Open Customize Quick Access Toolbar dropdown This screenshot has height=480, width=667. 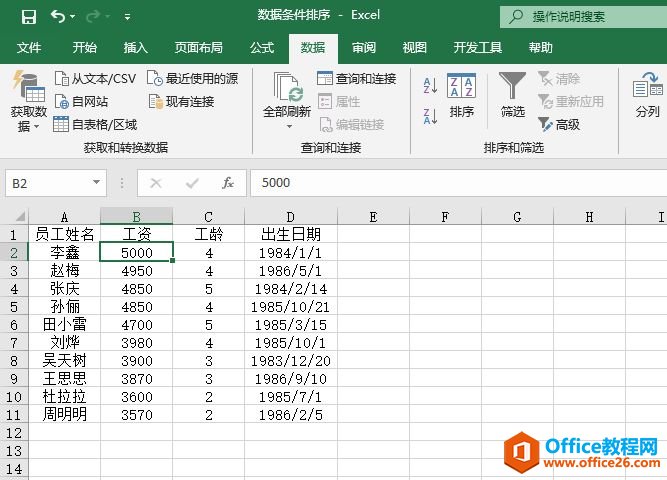[x=127, y=17]
